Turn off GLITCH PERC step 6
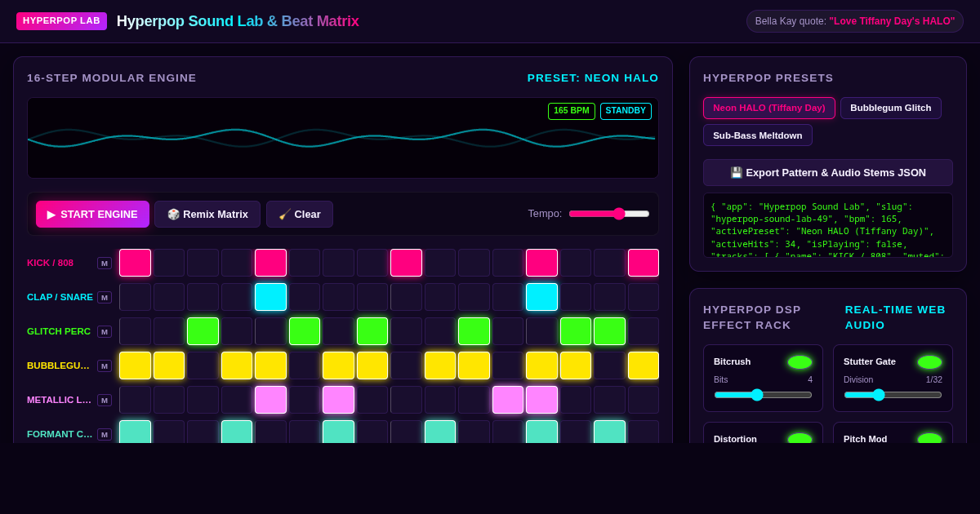This screenshot has height=514, width=980. tap(305, 331)
